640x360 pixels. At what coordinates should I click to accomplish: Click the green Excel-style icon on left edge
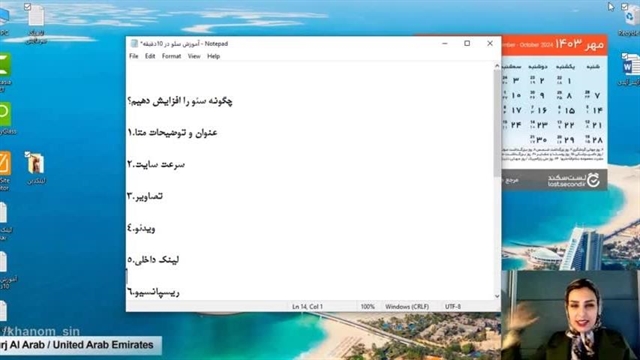pyautogui.click(x=5, y=65)
